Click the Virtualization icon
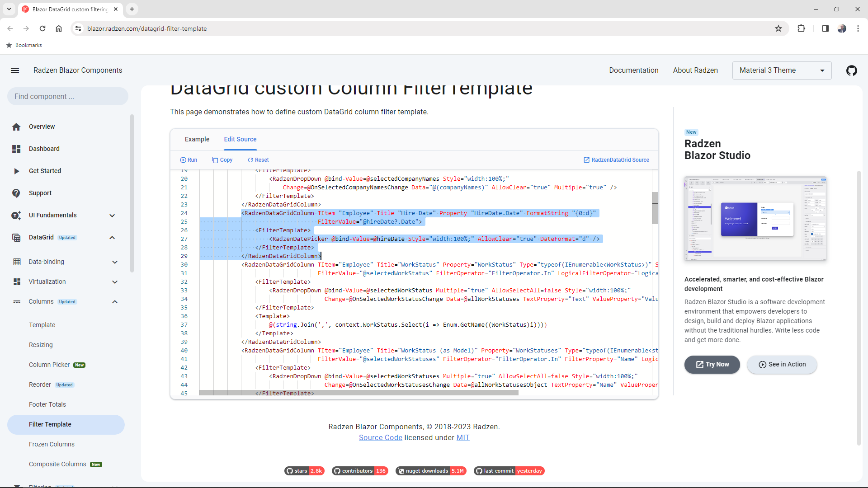Viewport: 868px width, 488px height. point(17,282)
